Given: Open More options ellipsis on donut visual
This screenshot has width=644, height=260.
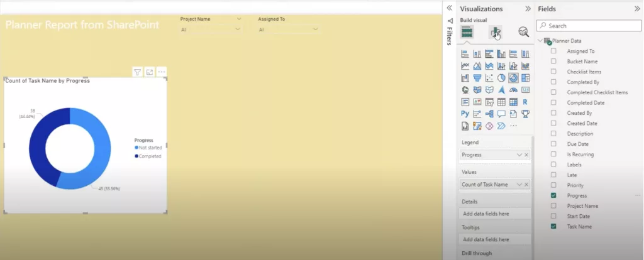Looking at the screenshot, I should [x=162, y=72].
